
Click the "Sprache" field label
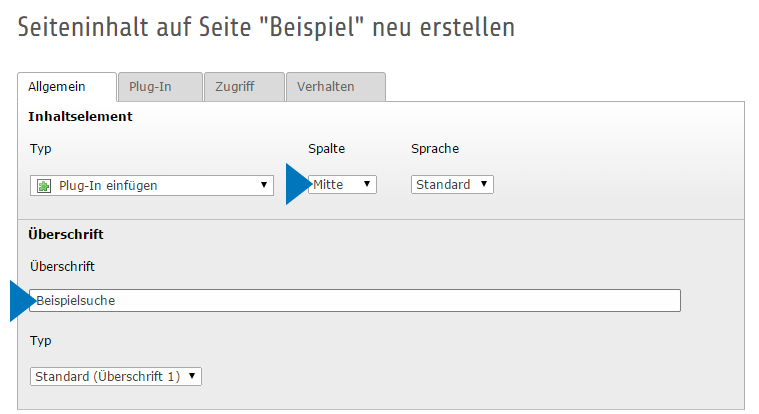click(435, 149)
